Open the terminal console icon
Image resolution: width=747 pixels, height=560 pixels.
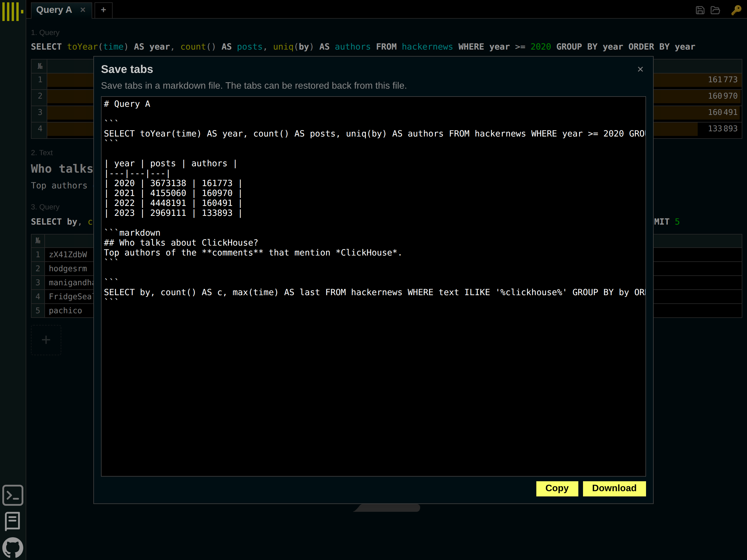tap(13, 495)
